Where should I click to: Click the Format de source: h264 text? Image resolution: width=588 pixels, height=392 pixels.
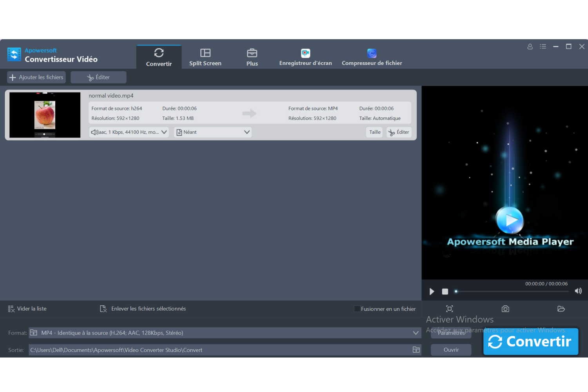[x=117, y=109]
